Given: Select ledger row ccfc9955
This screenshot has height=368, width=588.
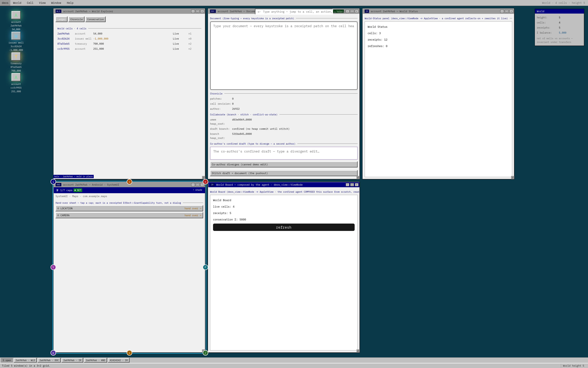Looking at the screenshot, I should (x=129, y=49).
